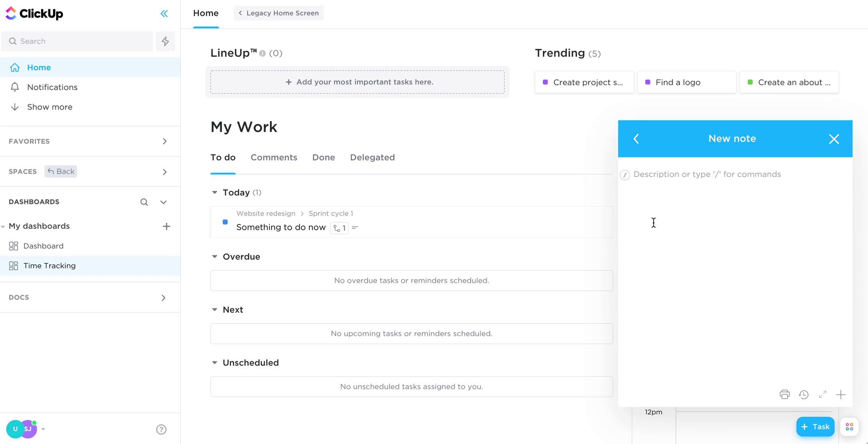Switch to the Delegated tab

[x=373, y=157]
